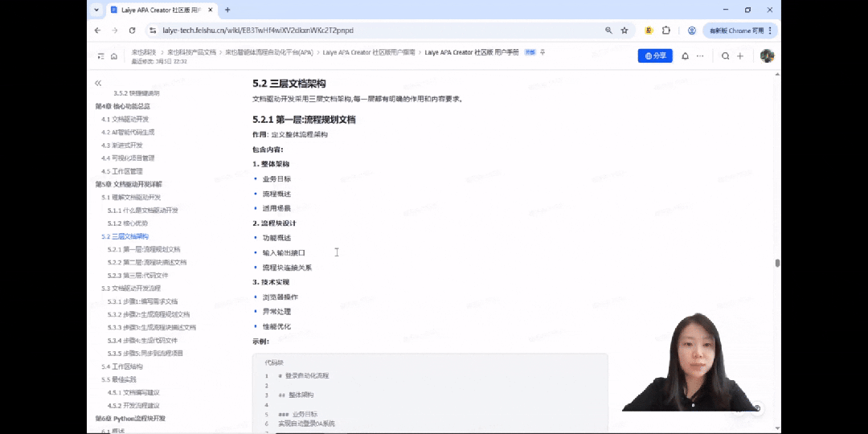
Task: Select highlighted outline item 5.2 三层文档架构
Action: click(x=125, y=236)
